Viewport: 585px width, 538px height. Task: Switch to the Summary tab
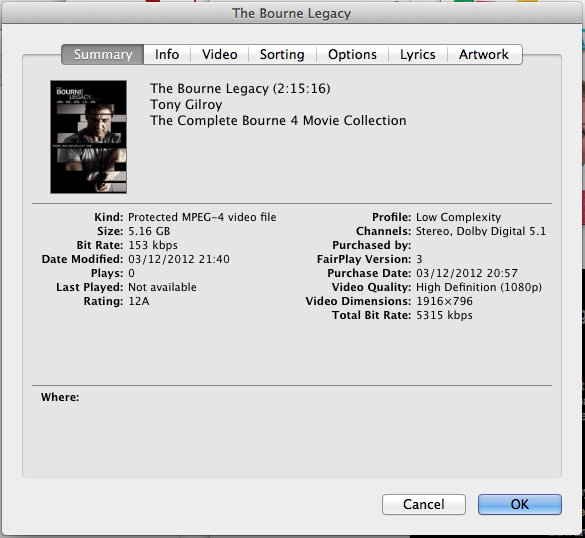pos(103,54)
